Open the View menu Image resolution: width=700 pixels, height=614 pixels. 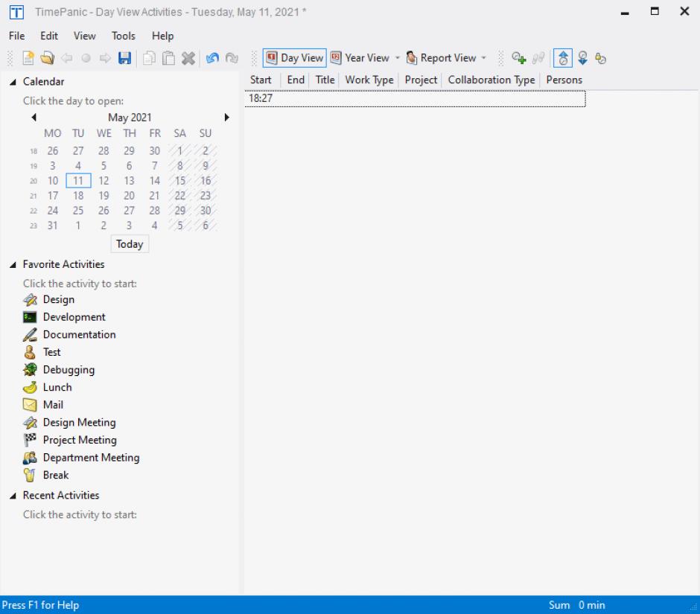point(84,36)
